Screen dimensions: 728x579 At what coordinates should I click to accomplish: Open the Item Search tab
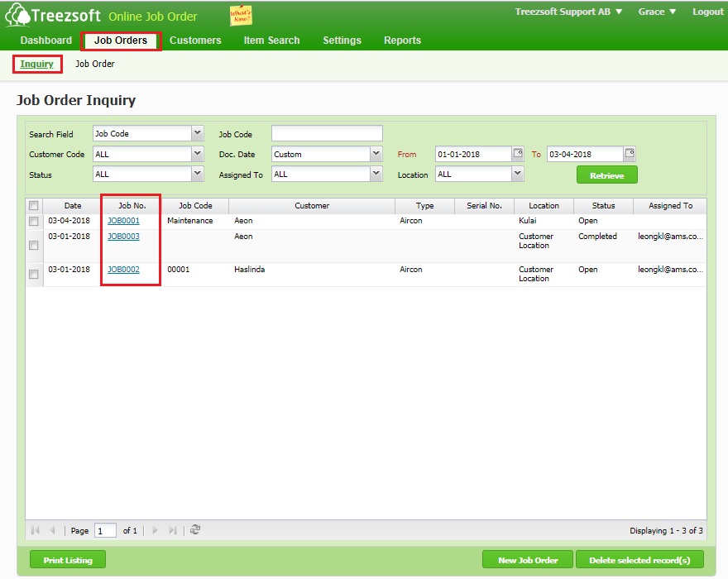pyautogui.click(x=271, y=41)
